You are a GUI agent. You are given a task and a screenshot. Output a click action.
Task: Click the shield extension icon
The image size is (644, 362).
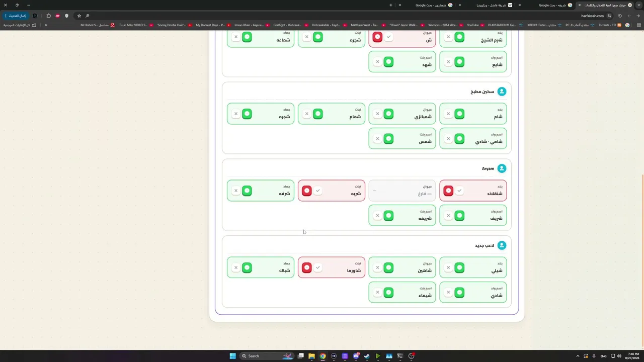click(66, 16)
